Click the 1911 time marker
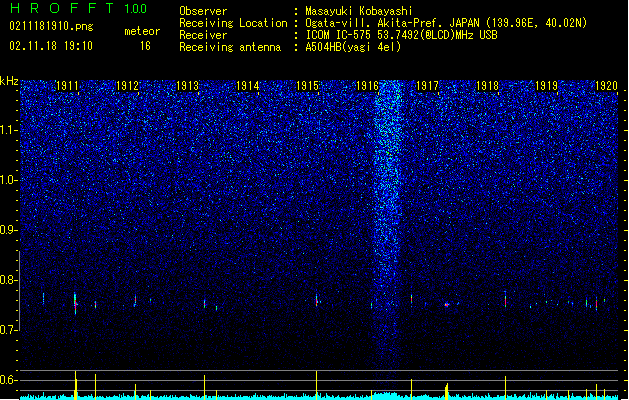Screen dimensions: 629x400 (67, 86)
